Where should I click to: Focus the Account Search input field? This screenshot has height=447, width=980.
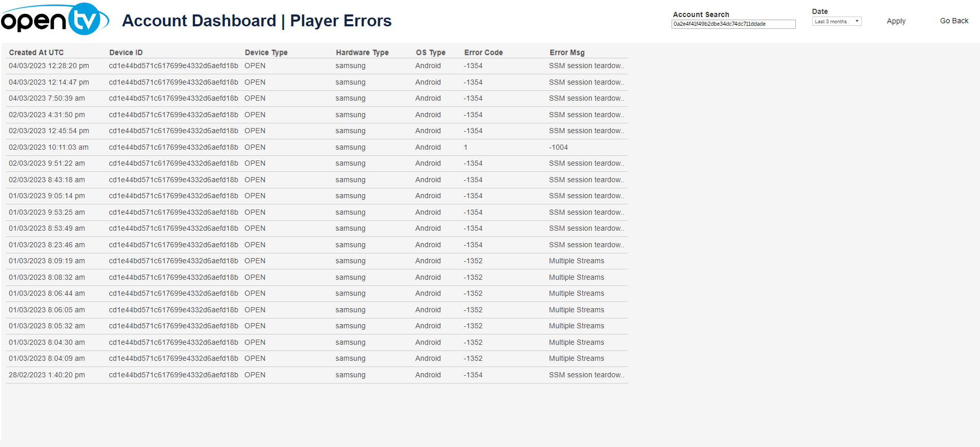coord(732,24)
